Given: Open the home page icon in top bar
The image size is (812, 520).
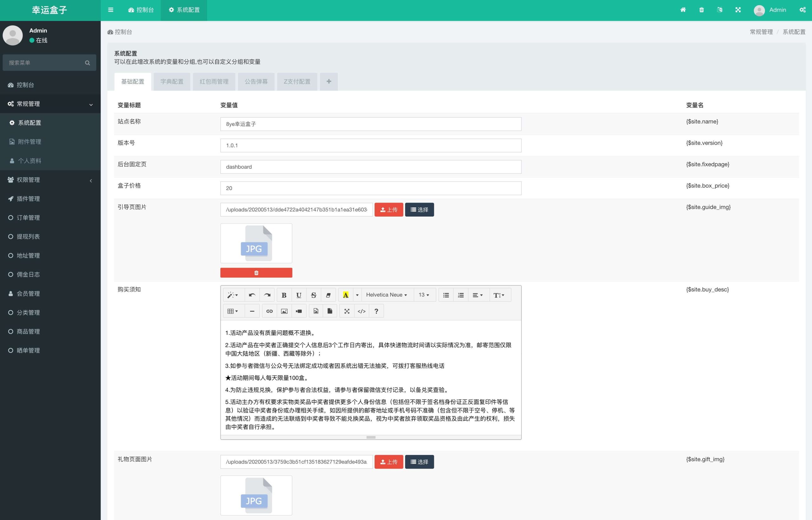Looking at the screenshot, I should pos(683,10).
